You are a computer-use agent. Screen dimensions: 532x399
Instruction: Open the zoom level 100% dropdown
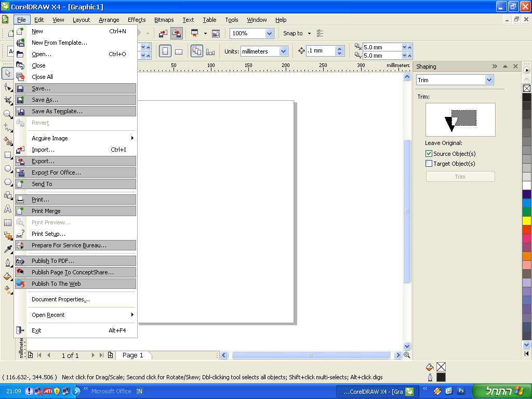pos(269,34)
